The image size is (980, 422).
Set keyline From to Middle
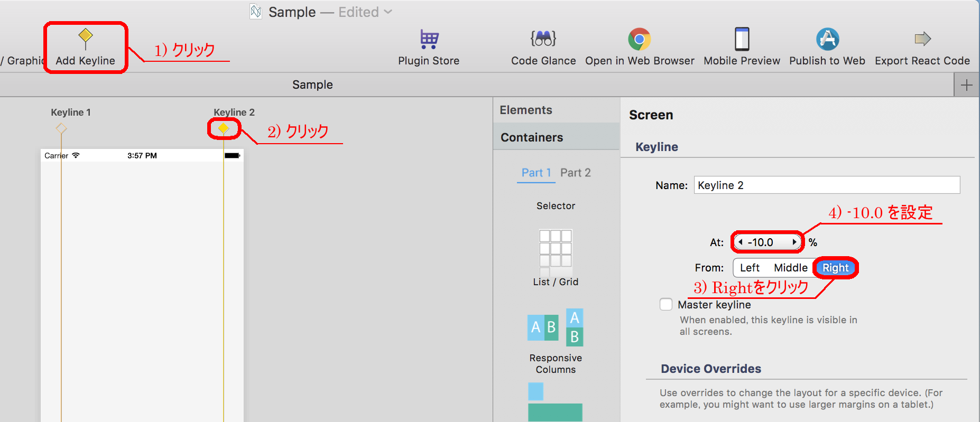790,268
